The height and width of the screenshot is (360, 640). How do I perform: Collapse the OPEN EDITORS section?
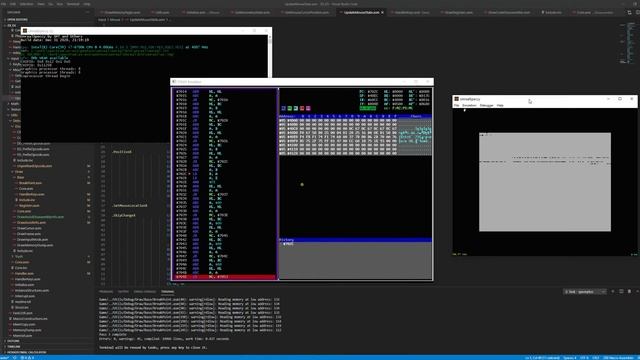coord(16,20)
